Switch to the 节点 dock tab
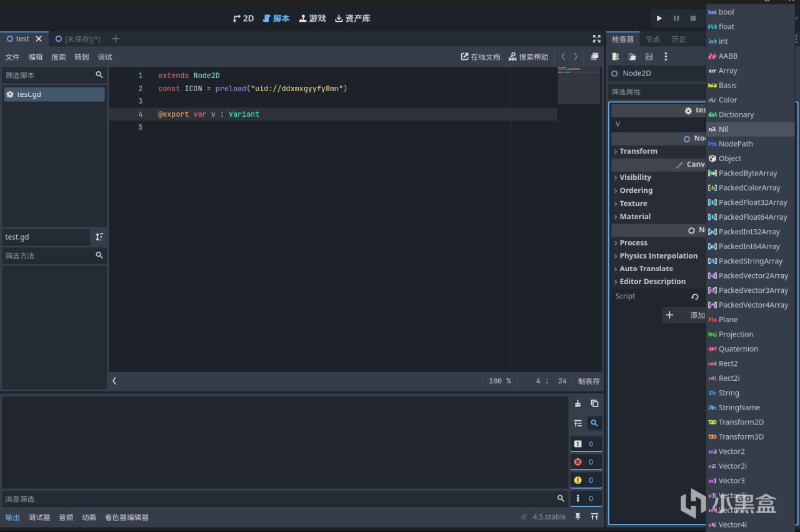800x532 pixels. (x=652, y=39)
